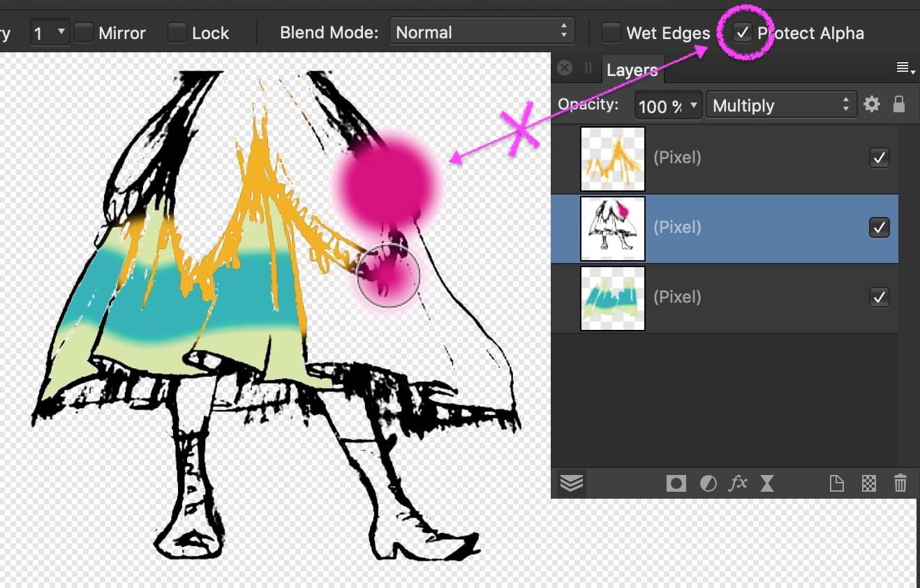Add a mask layer with the mask icon
The width and height of the screenshot is (920, 588).
point(676,483)
